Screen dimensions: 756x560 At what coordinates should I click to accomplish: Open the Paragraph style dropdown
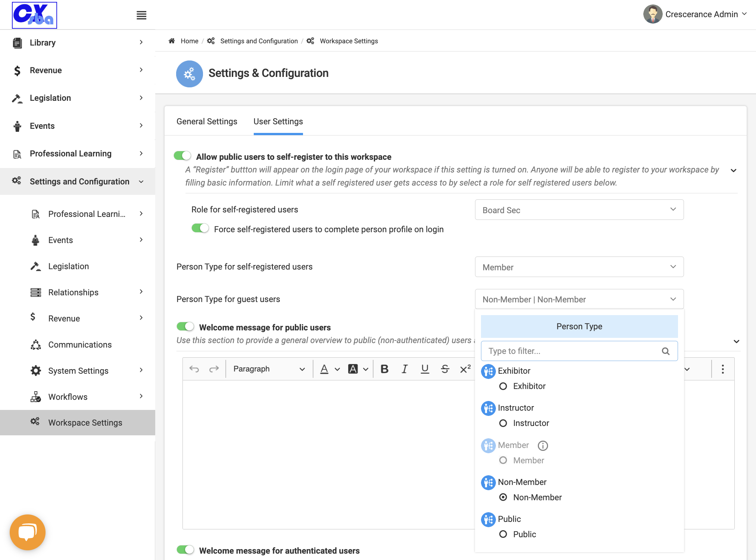click(269, 369)
